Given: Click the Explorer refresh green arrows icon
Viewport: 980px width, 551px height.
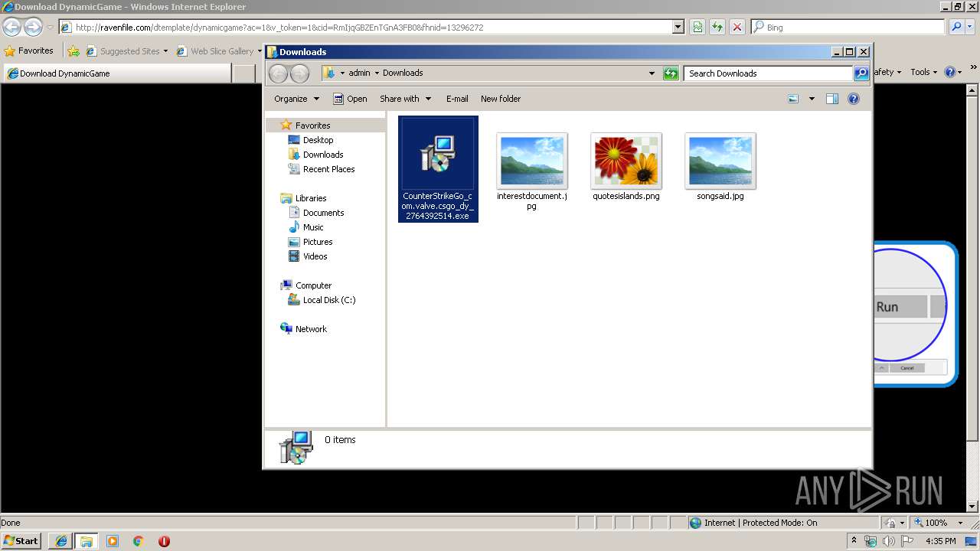Looking at the screenshot, I should pyautogui.click(x=671, y=73).
